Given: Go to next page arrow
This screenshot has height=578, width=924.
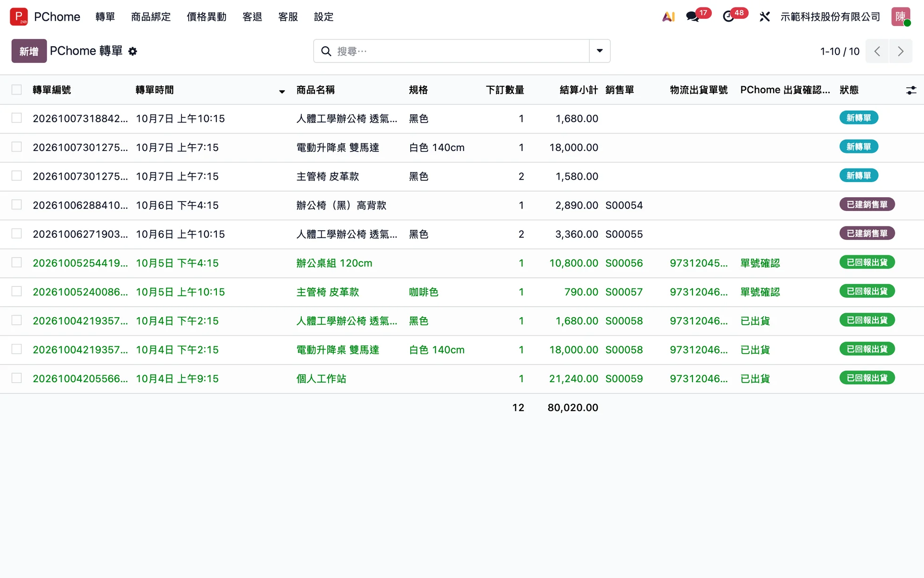Looking at the screenshot, I should (900, 51).
